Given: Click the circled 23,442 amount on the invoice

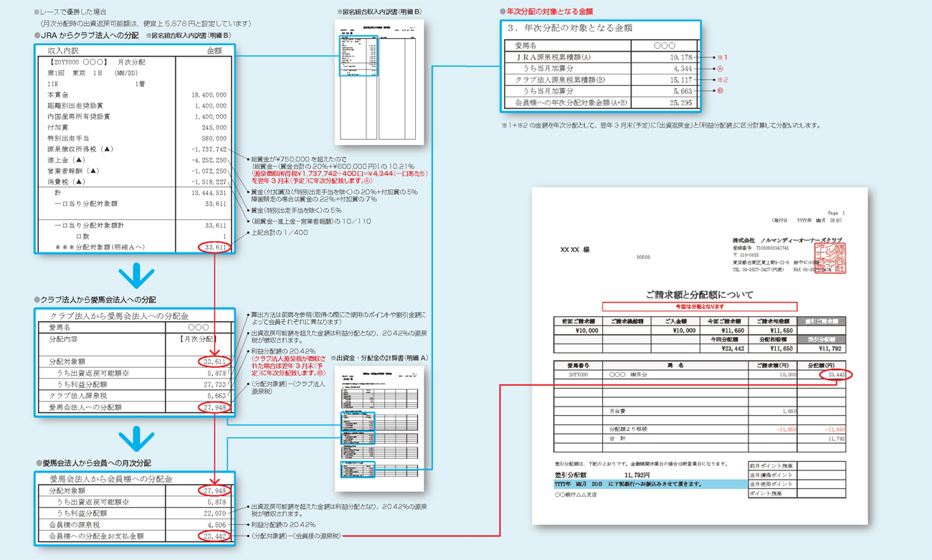Looking at the screenshot, I should [x=835, y=375].
